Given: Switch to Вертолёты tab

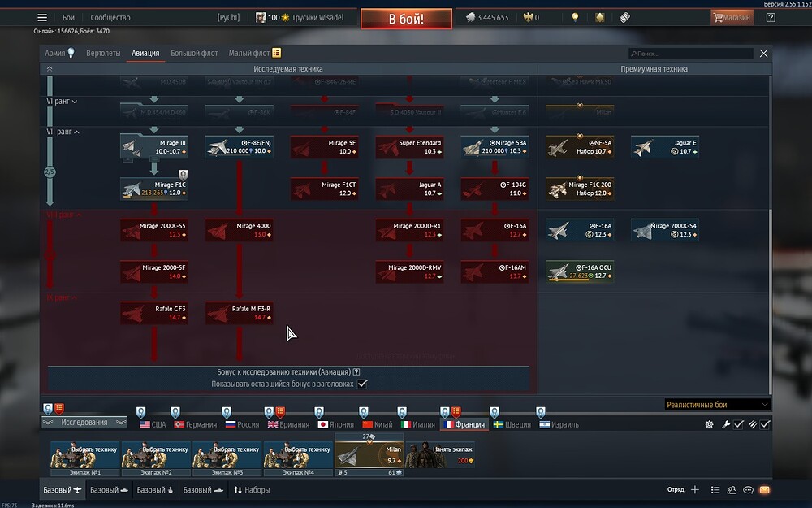Looking at the screenshot, I should click(x=103, y=53).
